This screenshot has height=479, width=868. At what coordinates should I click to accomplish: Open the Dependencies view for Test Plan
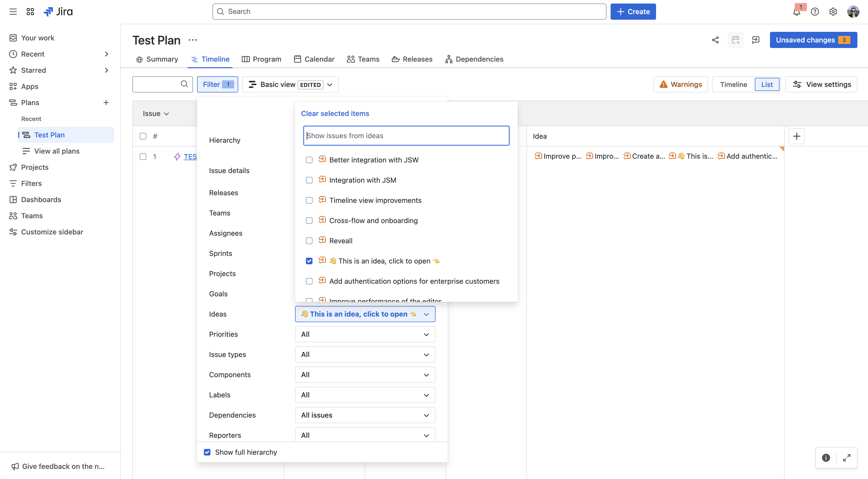click(x=474, y=59)
